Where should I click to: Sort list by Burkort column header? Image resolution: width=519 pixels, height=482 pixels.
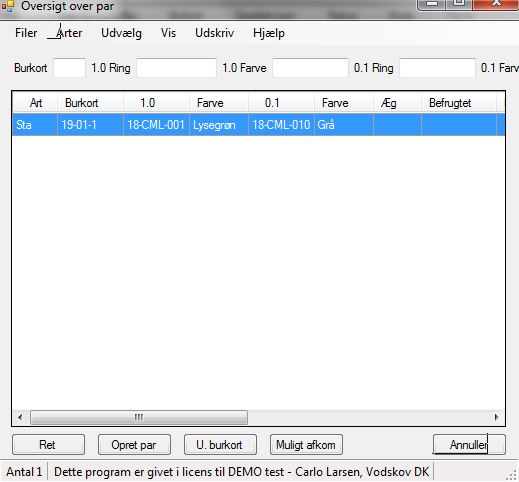(x=90, y=103)
